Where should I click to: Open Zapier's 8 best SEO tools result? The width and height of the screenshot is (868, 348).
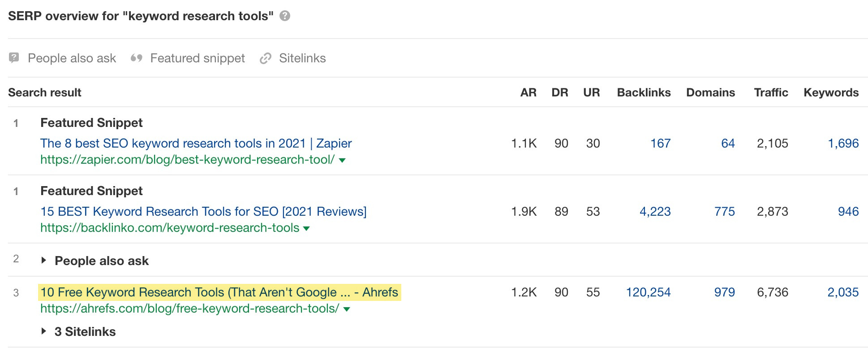click(196, 144)
